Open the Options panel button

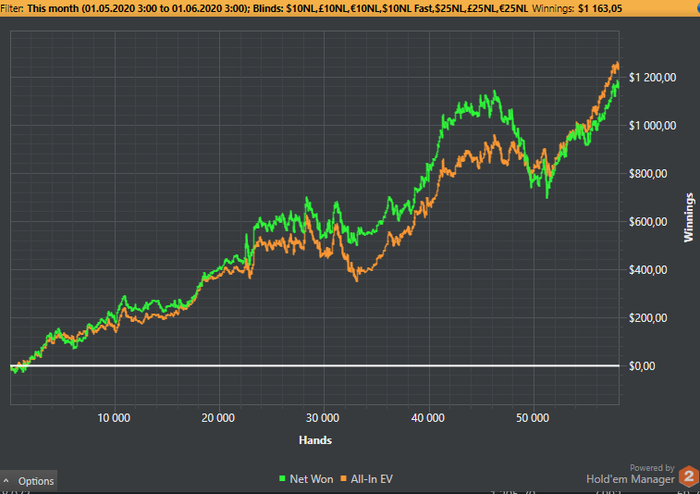click(29, 481)
